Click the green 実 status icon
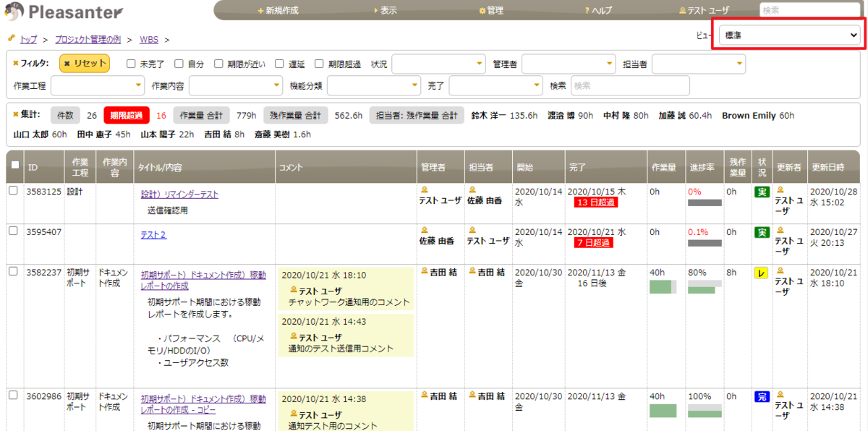The height and width of the screenshot is (431, 868). pyautogui.click(x=761, y=193)
